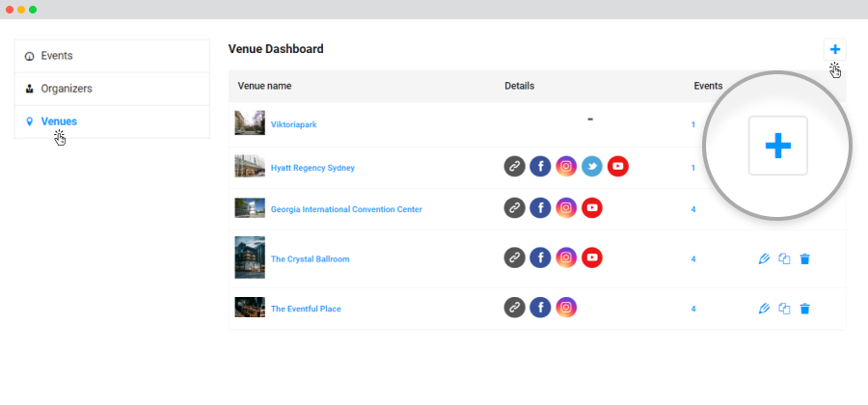868x405 pixels.
Task: Click the Hyatt Regency Sydney thumbnail
Action: point(250,166)
